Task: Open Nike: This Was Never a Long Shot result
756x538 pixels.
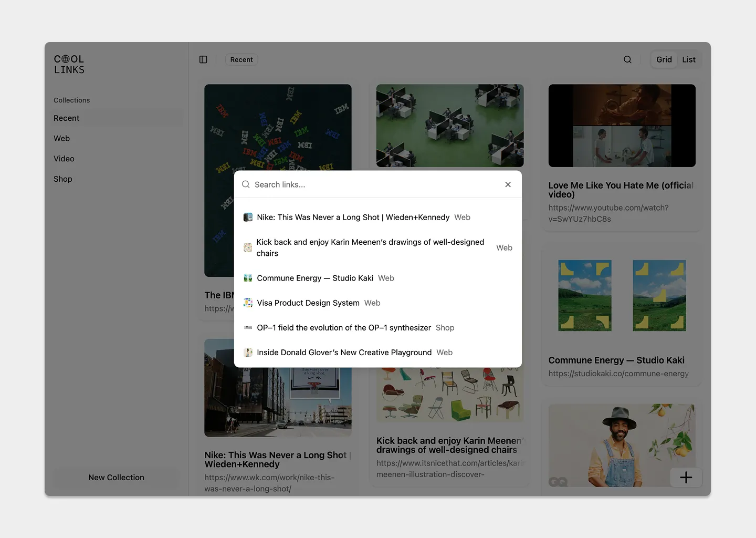Action: [x=378, y=217]
